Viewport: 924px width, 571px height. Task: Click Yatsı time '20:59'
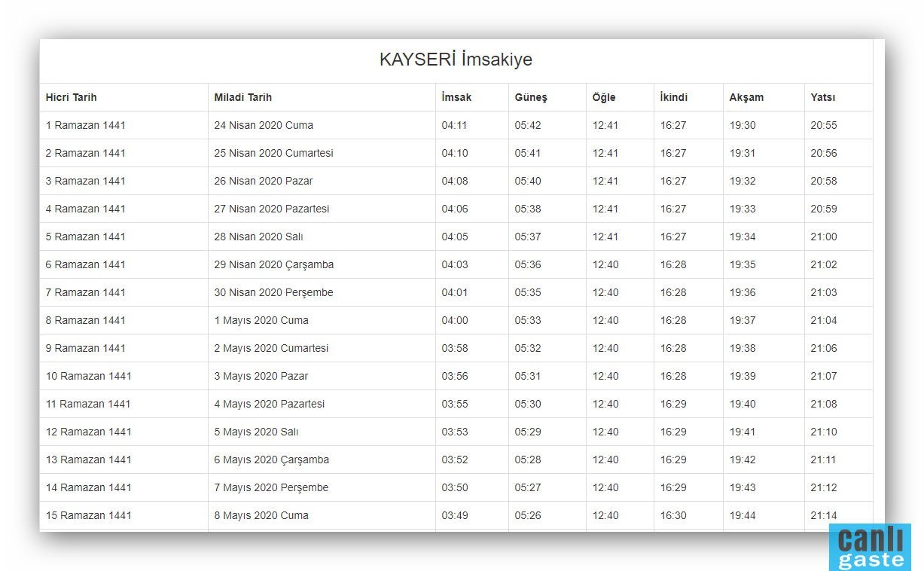[824, 209]
